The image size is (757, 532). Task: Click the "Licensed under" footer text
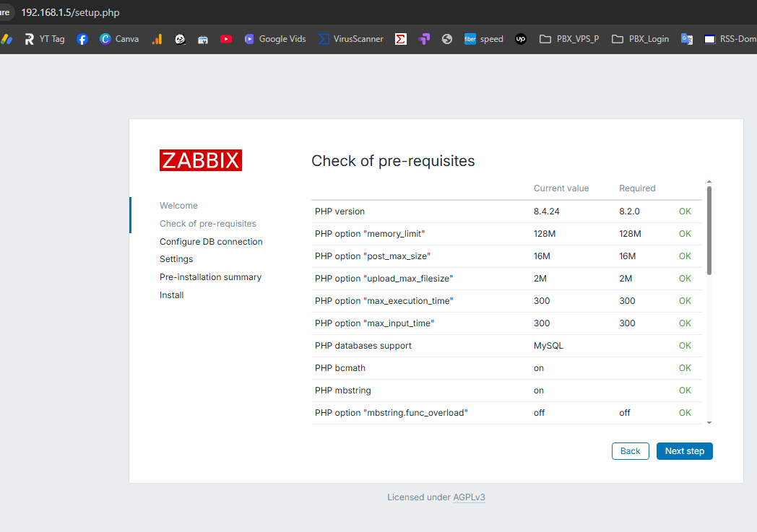(x=418, y=497)
